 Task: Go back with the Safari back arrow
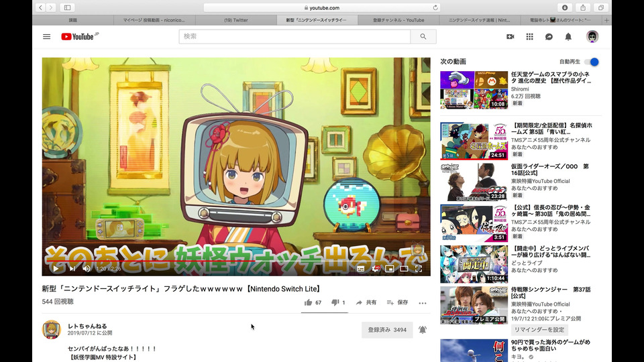point(40,7)
